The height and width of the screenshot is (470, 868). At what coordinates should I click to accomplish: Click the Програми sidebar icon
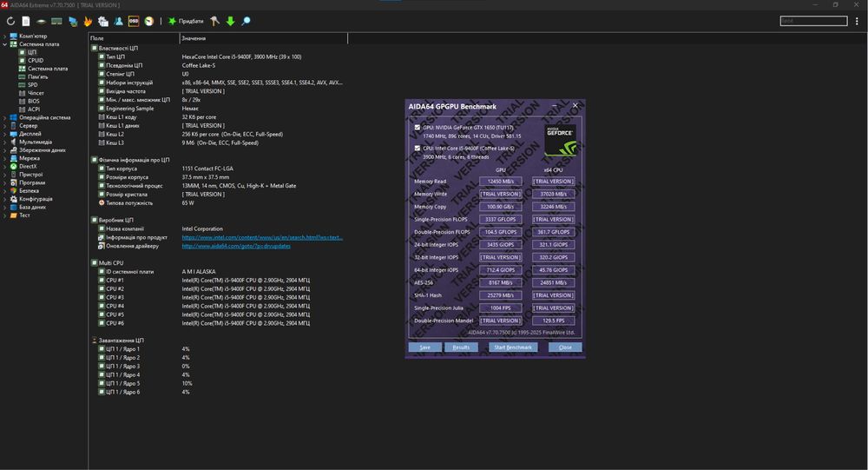[14, 182]
